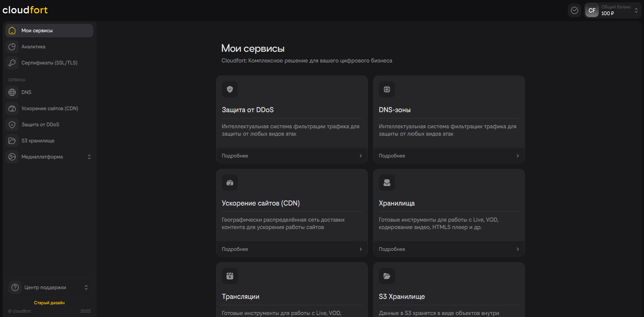Image resolution: width=644 pixels, height=317 pixels.
Task: Open the Ускорение сайтов (CDN) card title
Action: pos(260,203)
